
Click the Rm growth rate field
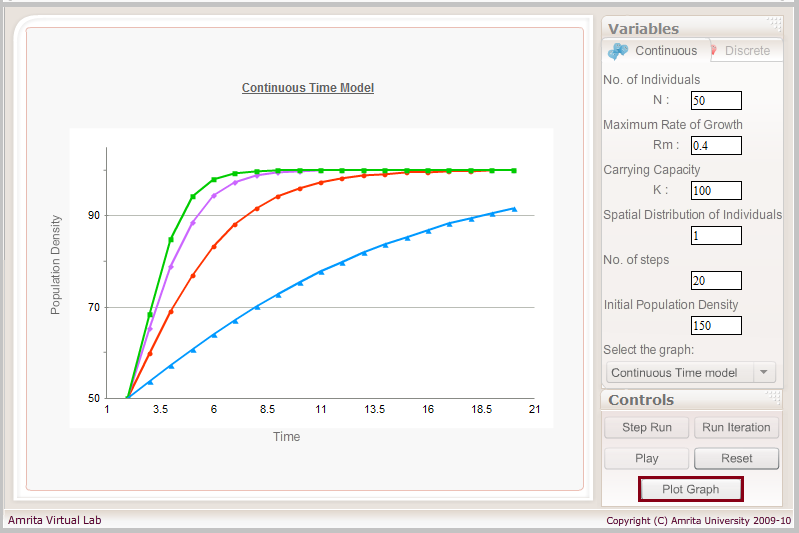pos(716,146)
